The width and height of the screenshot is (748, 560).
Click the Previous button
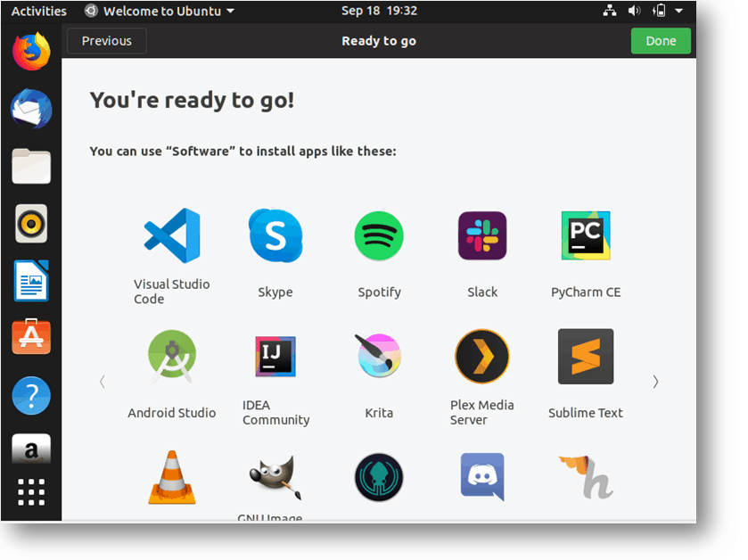[107, 41]
